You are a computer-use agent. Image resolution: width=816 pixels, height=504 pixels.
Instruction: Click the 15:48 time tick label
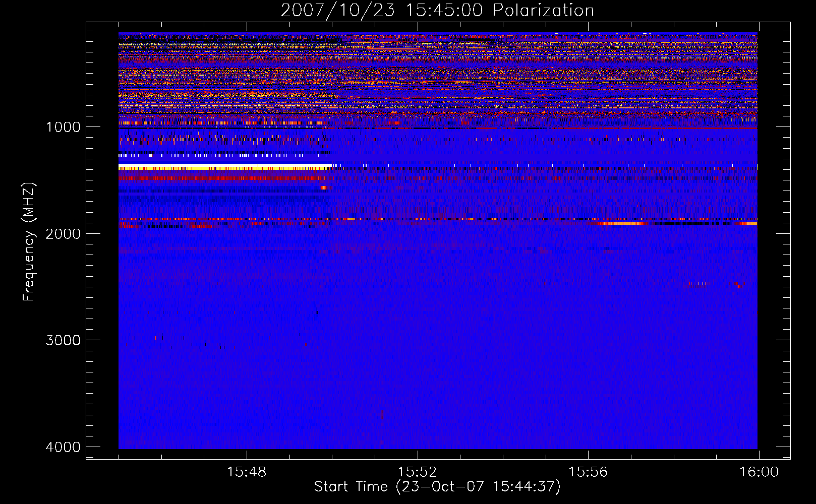247,472
